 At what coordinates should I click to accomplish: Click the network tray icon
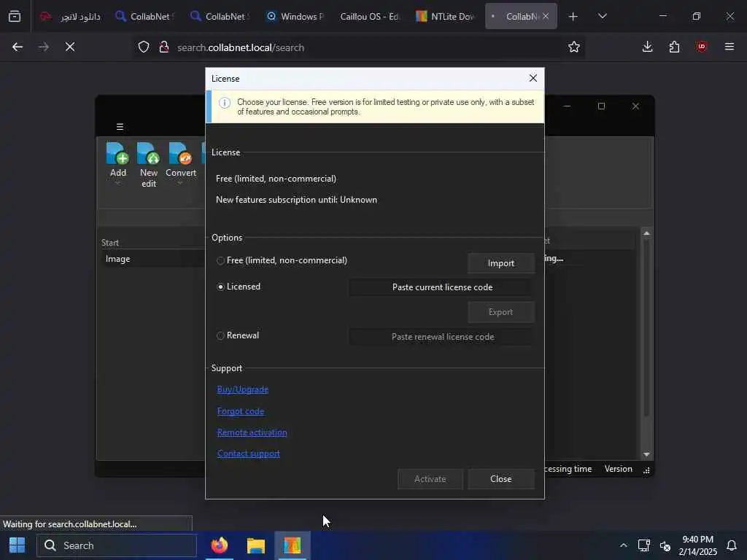(644, 545)
